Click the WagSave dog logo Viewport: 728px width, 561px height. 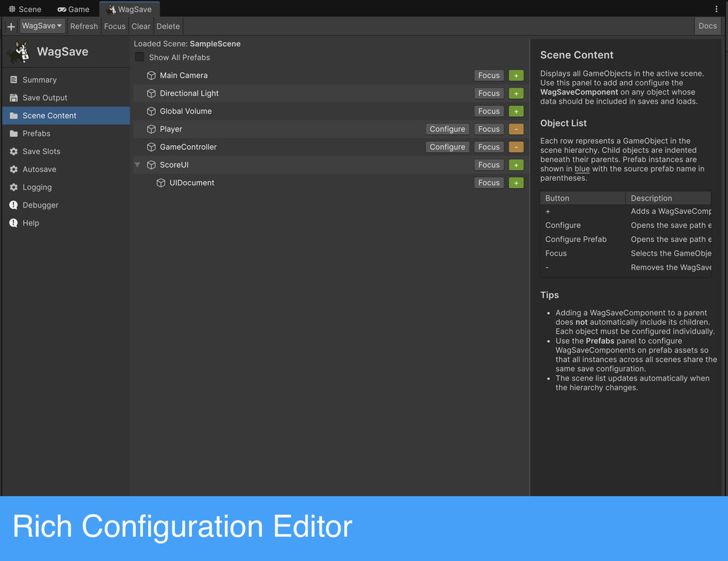20,52
